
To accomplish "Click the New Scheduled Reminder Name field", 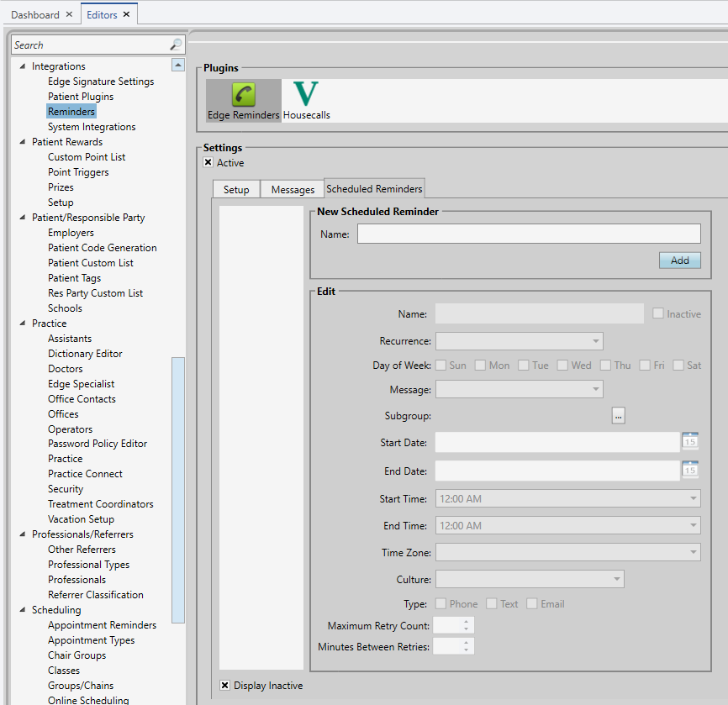I will [529, 234].
